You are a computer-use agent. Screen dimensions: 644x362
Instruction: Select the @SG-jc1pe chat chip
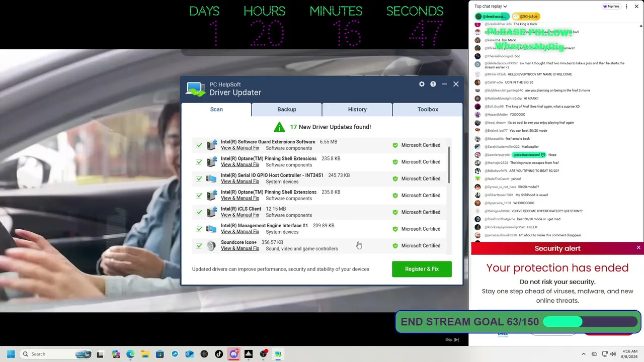[x=526, y=17]
